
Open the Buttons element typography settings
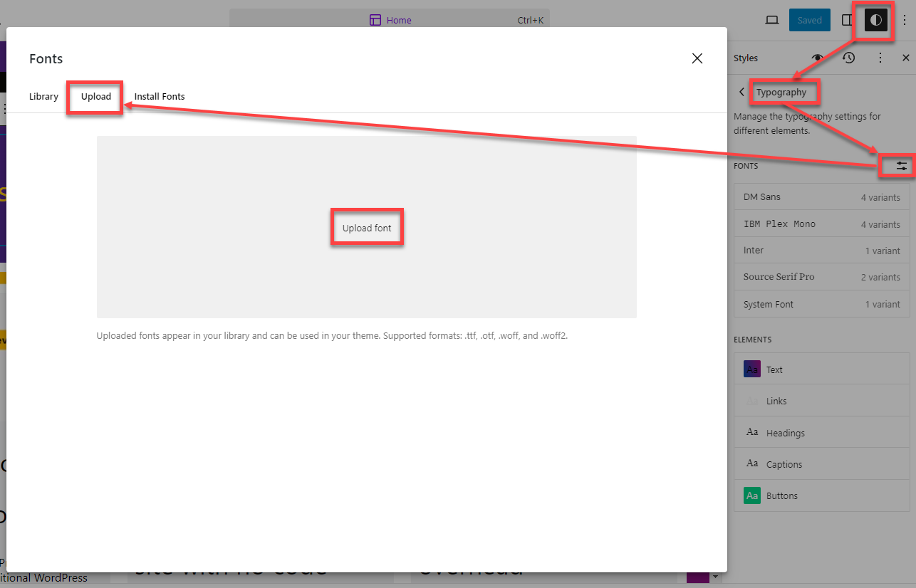tap(821, 495)
